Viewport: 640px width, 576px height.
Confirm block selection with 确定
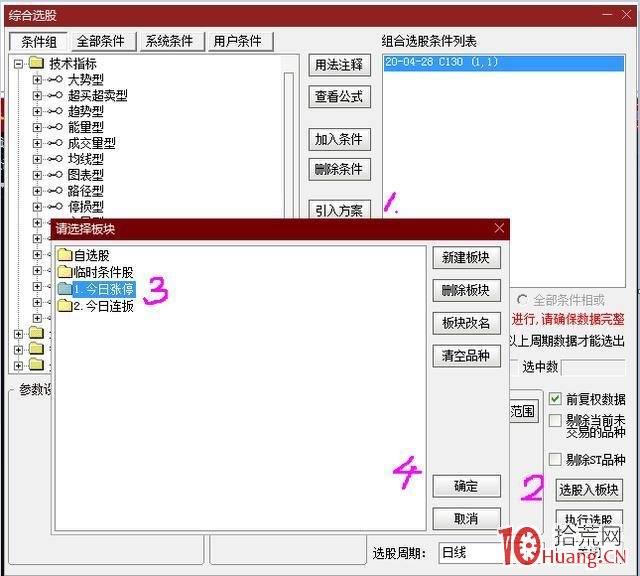click(x=466, y=486)
